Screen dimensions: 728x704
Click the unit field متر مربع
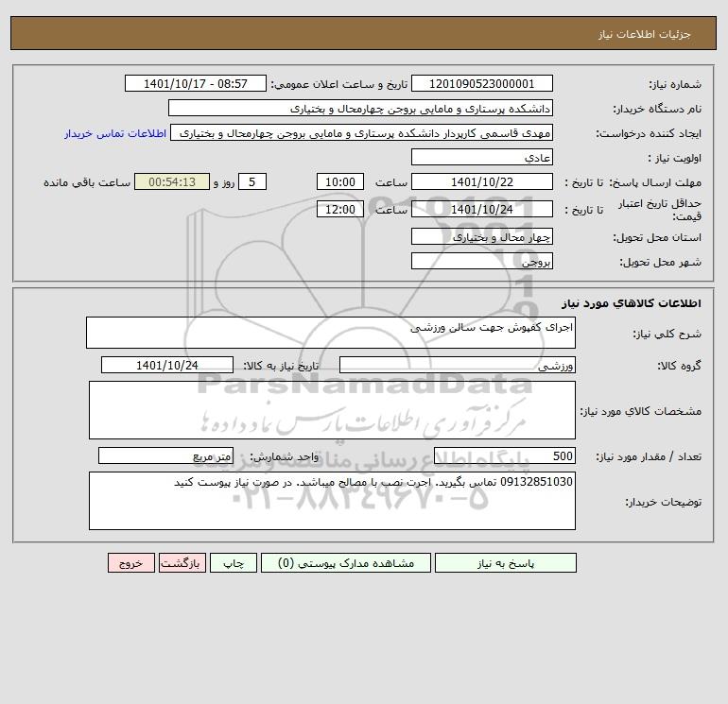(x=165, y=456)
